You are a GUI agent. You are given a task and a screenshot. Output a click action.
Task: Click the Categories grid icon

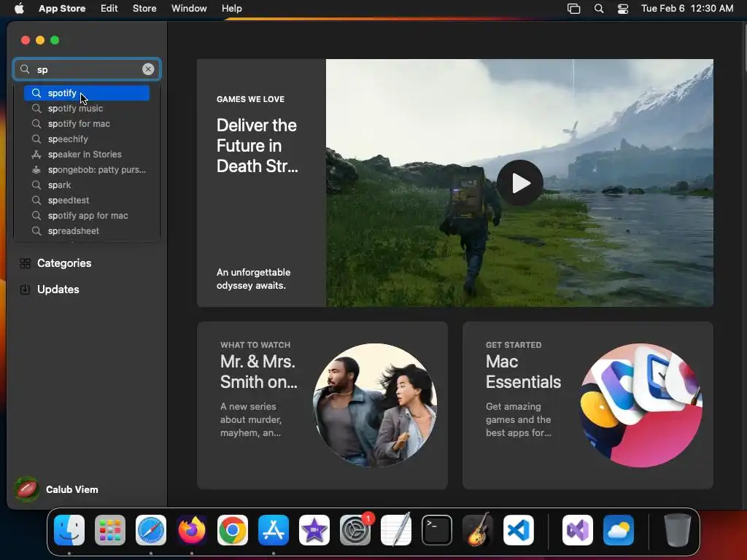pyautogui.click(x=26, y=263)
